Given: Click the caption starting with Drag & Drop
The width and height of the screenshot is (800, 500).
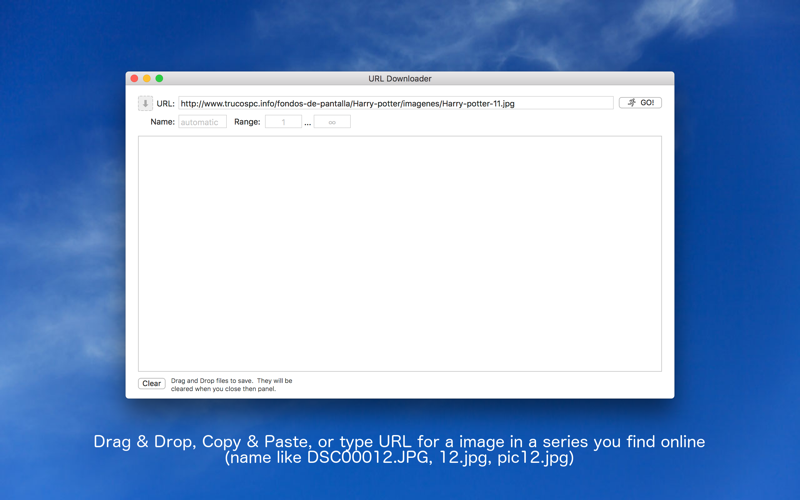Looking at the screenshot, I should (x=399, y=441).
